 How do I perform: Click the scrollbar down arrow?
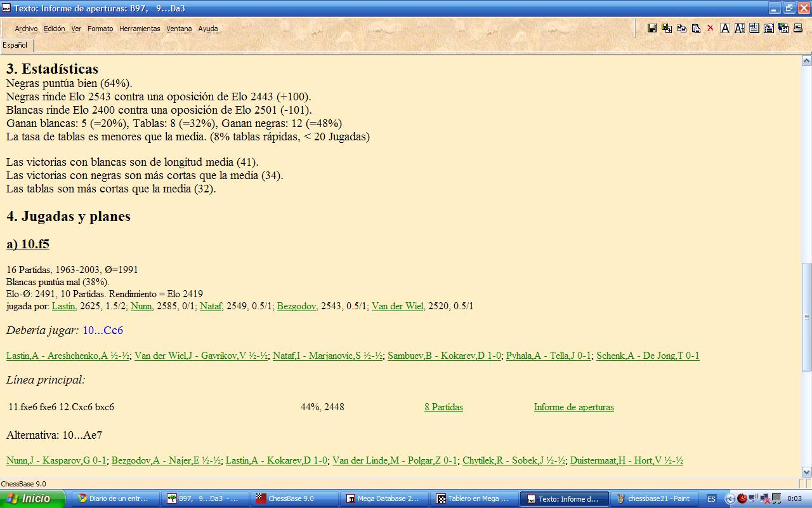[x=806, y=472]
